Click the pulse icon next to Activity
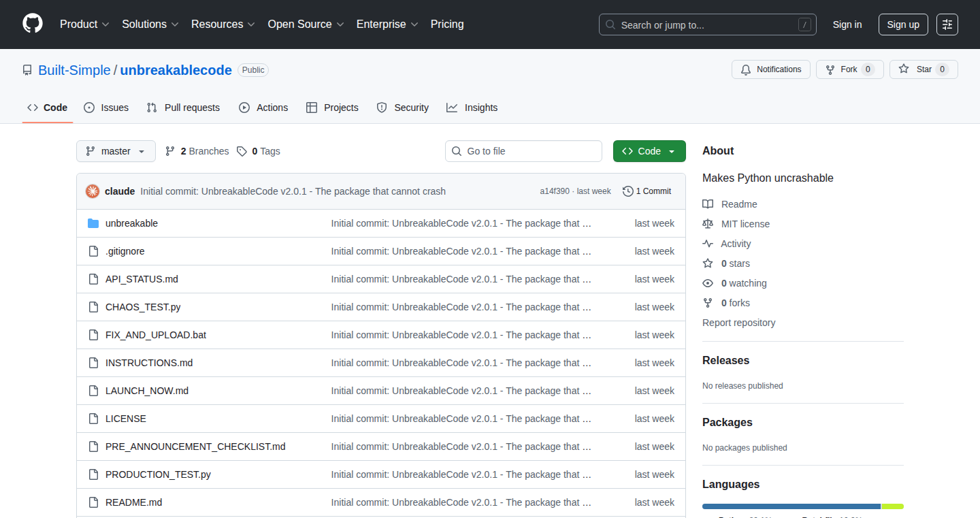 (708, 244)
